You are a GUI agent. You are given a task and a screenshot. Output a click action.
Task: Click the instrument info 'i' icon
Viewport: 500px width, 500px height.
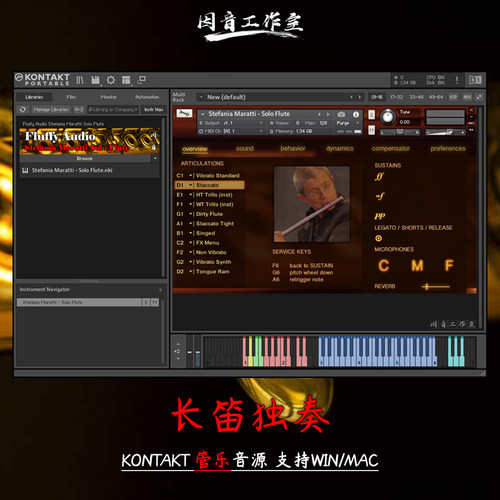(x=356, y=114)
